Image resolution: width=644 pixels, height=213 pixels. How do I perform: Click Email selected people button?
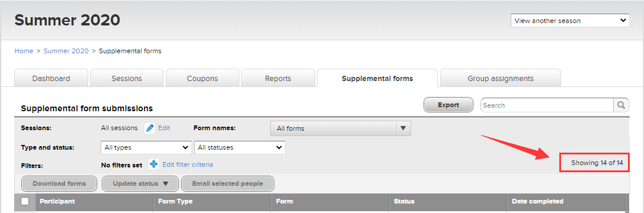(228, 183)
